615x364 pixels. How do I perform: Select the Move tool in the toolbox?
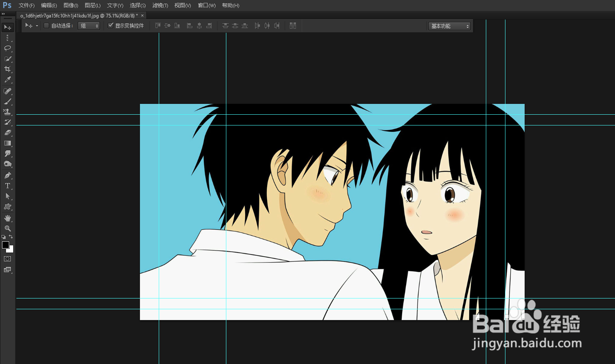(8, 27)
